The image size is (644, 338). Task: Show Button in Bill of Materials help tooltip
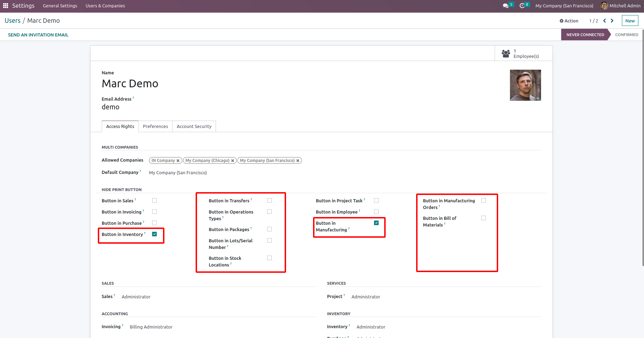coord(445,224)
